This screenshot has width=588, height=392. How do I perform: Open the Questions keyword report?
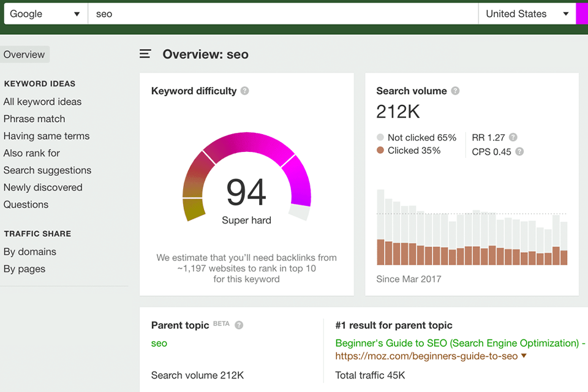click(26, 205)
